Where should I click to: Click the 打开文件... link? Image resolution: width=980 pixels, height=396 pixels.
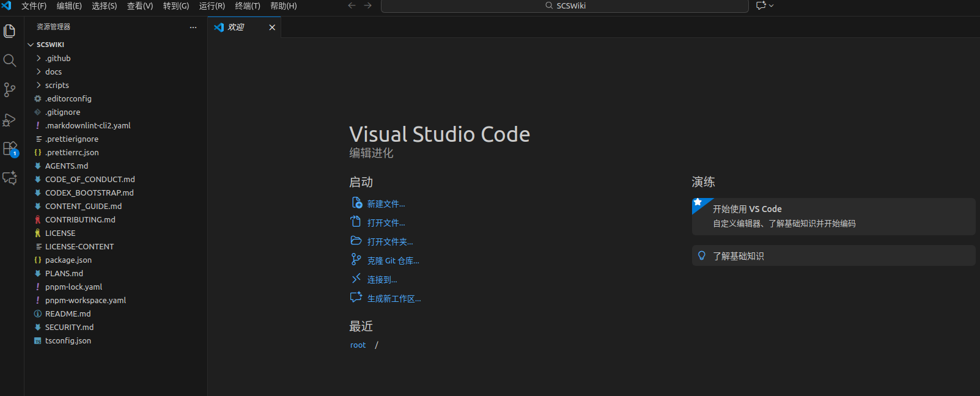tap(386, 223)
